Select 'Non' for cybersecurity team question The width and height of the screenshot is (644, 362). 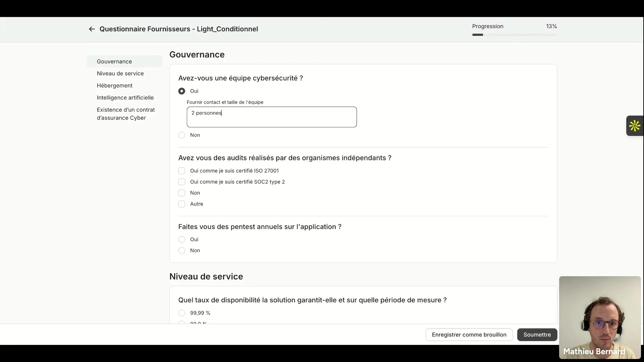pyautogui.click(x=181, y=135)
